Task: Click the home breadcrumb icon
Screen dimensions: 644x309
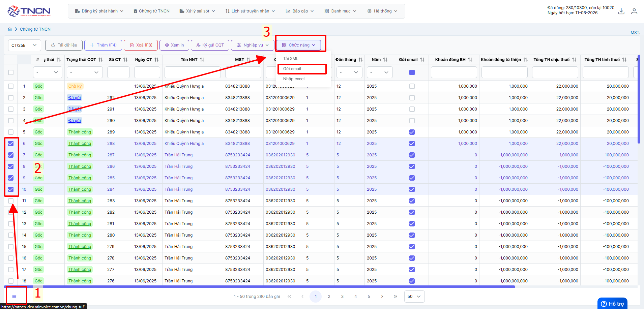Action: pos(10,29)
